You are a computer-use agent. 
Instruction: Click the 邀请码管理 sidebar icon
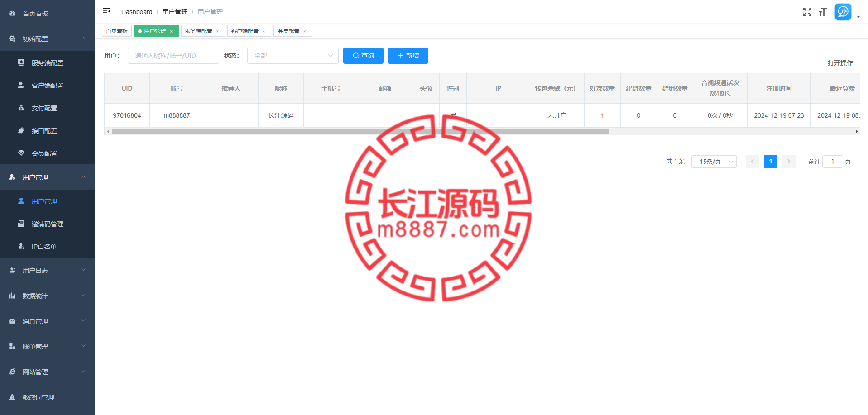click(x=21, y=224)
